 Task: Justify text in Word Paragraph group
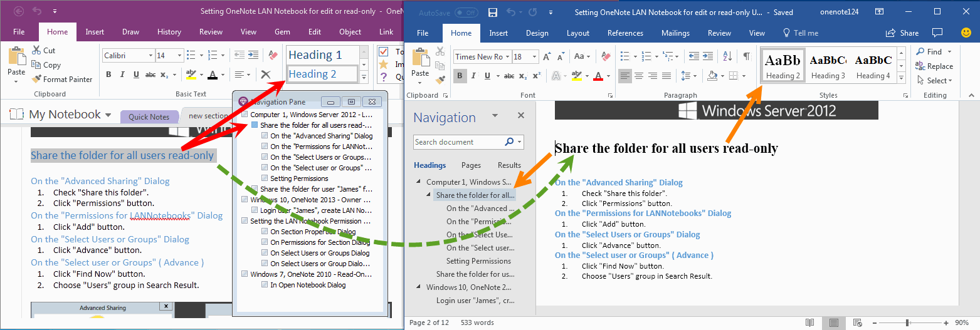point(667,76)
